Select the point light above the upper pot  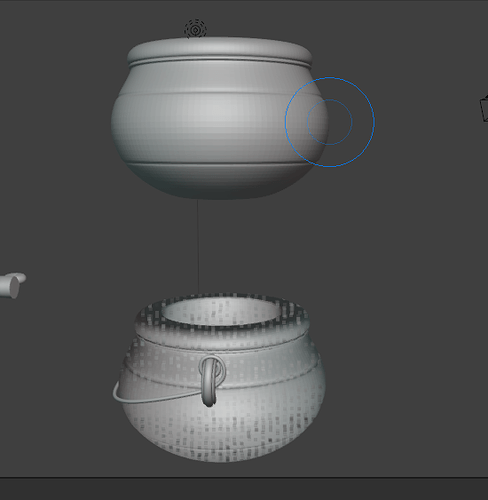195,29
